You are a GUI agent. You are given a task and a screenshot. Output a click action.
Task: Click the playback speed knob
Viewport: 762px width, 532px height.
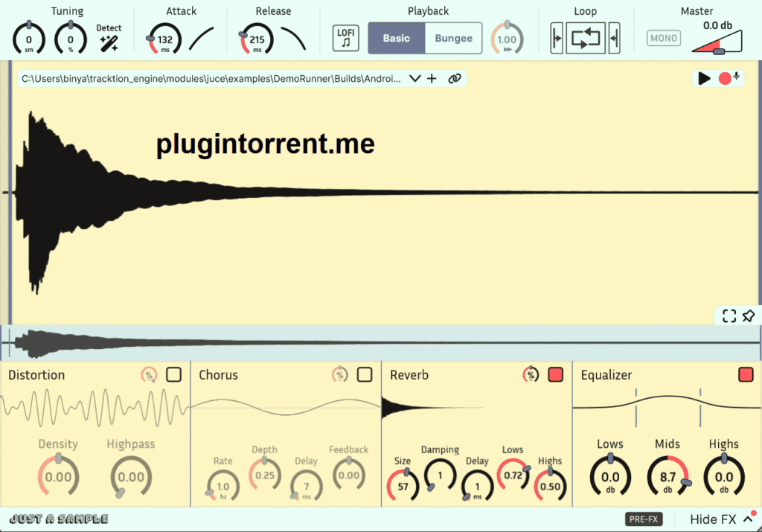click(507, 39)
